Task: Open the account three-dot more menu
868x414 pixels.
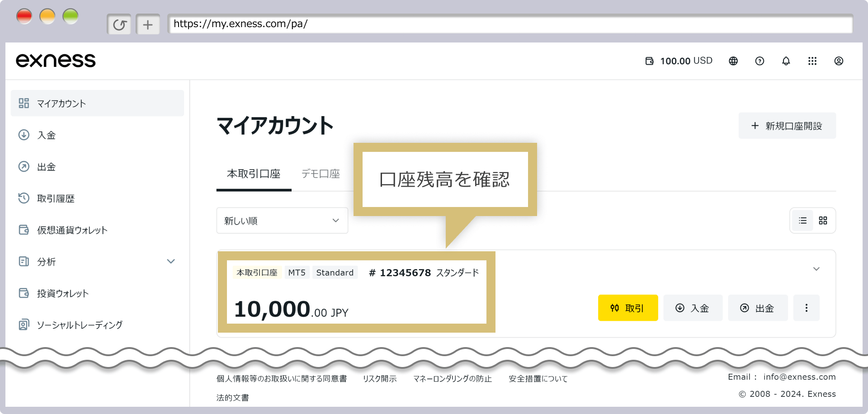Action: point(806,308)
